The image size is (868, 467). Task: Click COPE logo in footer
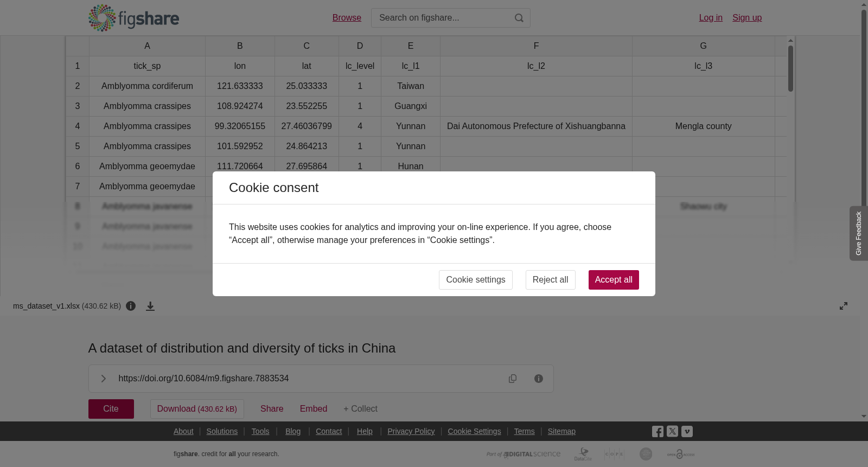(x=614, y=454)
